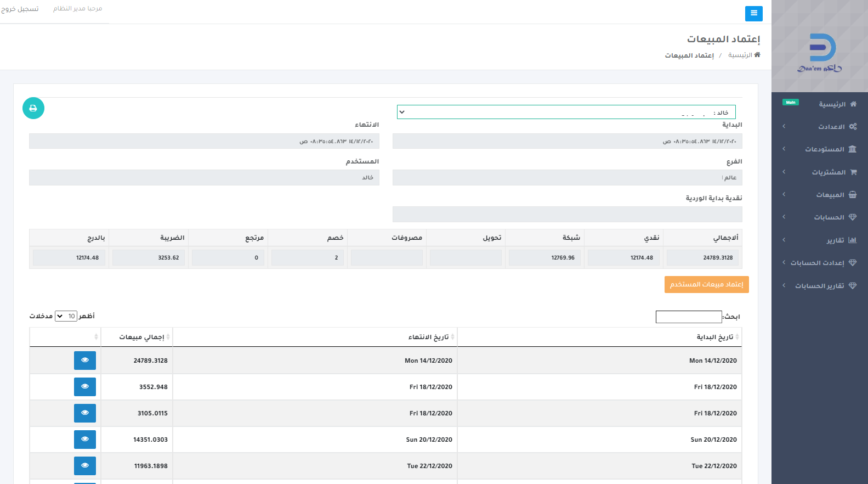This screenshot has width=868, height=484.
Task: View details of 11963.1898 sales row
Action: [x=85, y=466]
